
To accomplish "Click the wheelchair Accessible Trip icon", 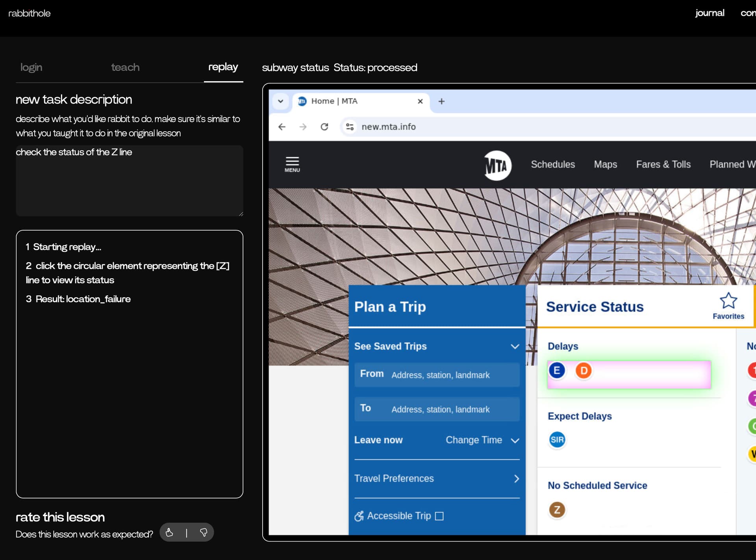I will pyautogui.click(x=359, y=516).
